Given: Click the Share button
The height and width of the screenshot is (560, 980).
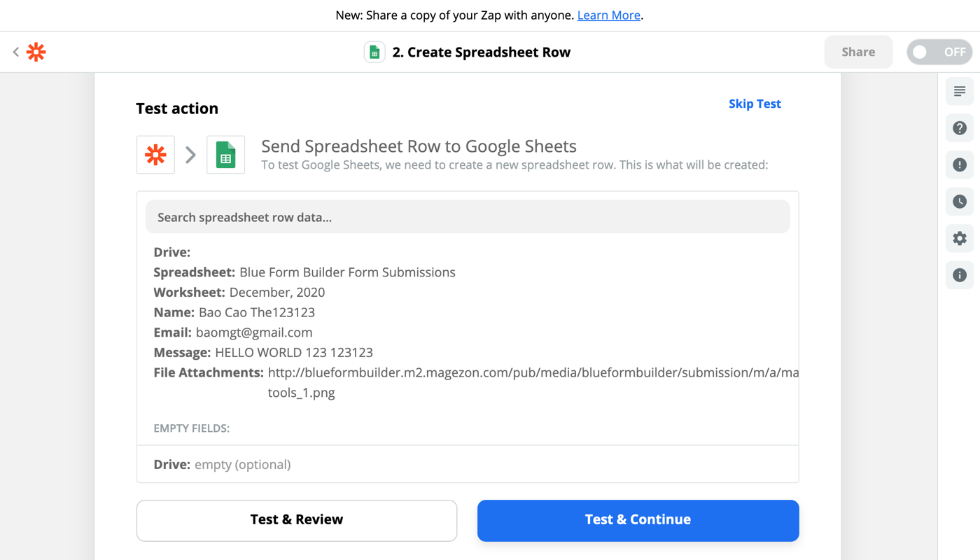Looking at the screenshot, I should (858, 51).
